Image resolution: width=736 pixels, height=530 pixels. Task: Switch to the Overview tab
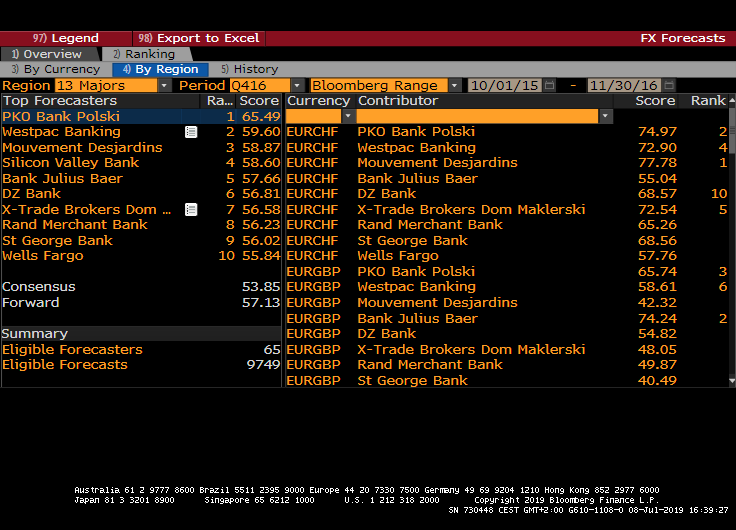point(46,54)
